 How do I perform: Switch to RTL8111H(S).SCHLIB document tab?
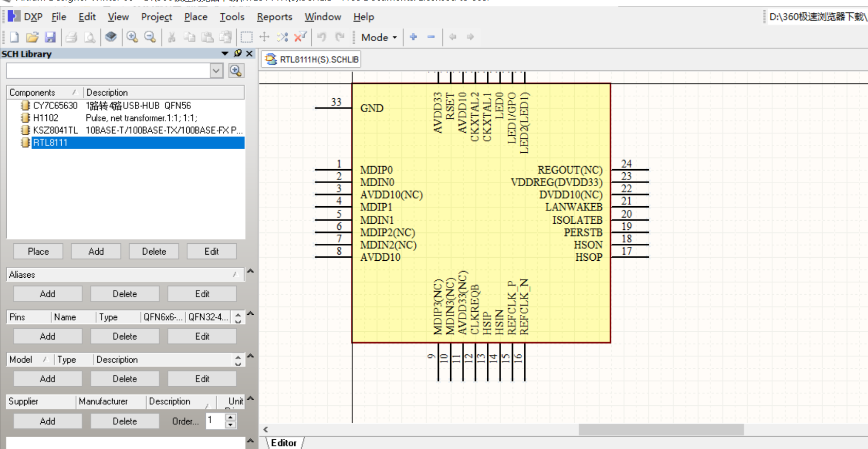312,60
